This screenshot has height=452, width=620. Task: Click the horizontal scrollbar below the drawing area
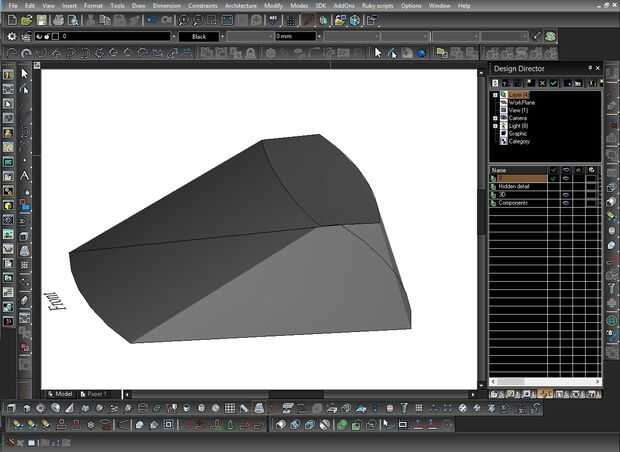point(301,394)
